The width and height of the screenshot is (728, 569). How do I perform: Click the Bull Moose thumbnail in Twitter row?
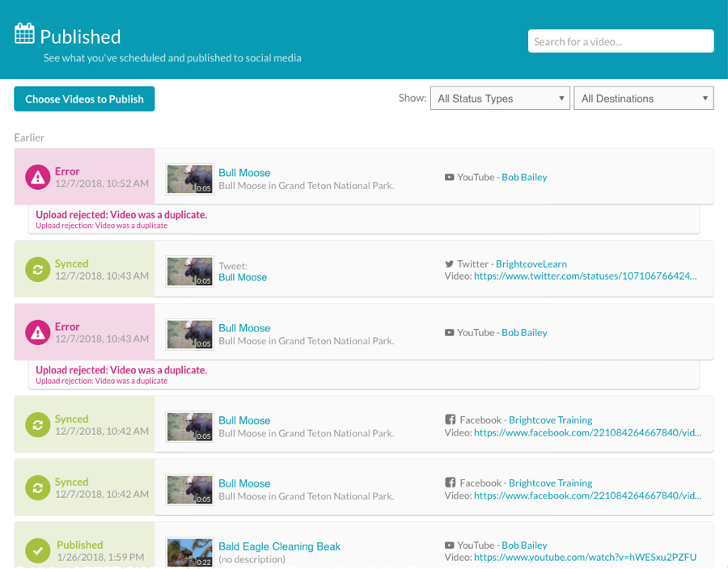click(190, 271)
